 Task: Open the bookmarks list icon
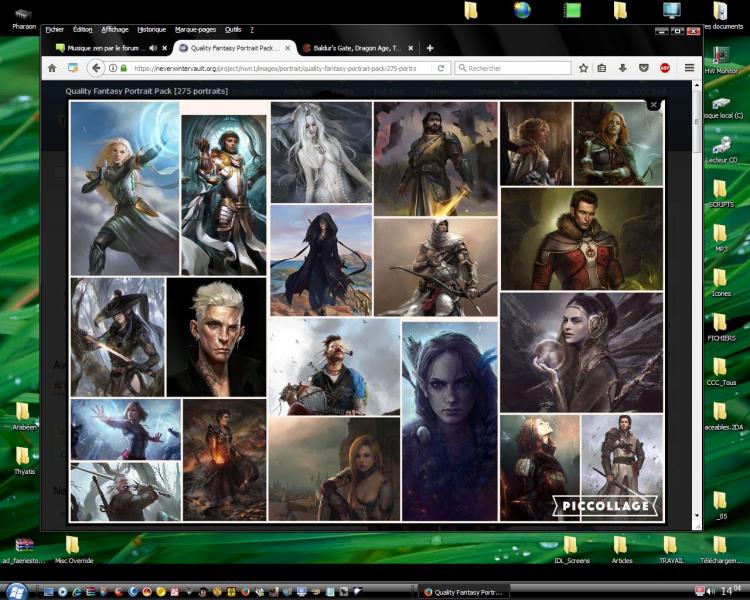click(602, 68)
